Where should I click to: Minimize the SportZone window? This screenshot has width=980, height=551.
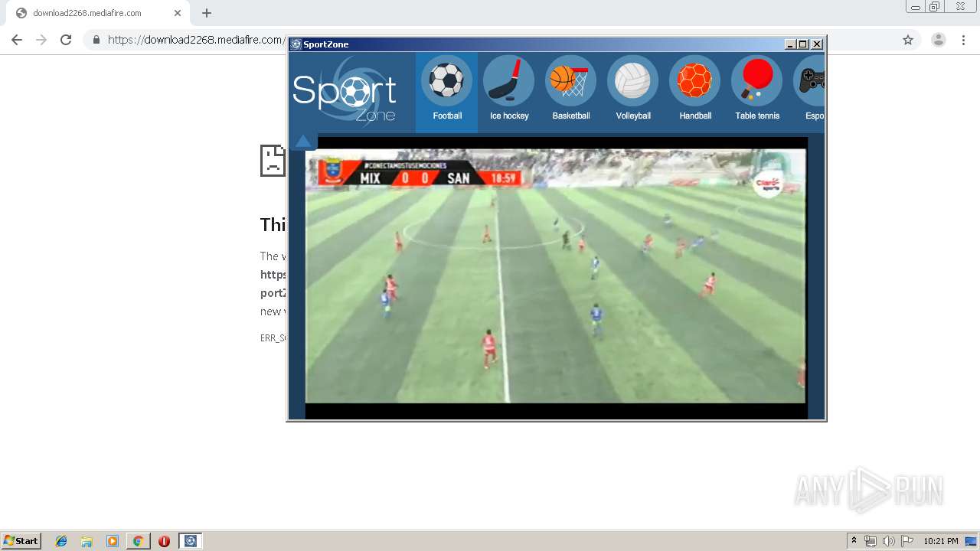[x=790, y=44]
